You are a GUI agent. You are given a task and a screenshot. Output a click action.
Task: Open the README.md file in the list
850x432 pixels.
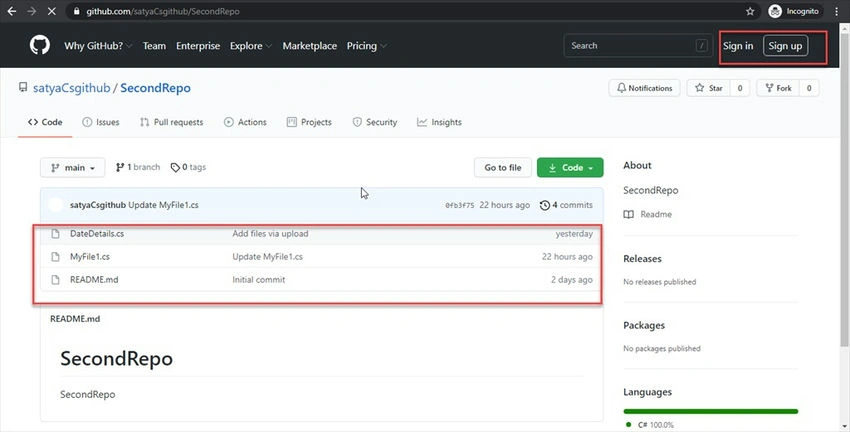click(x=94, y=280)
